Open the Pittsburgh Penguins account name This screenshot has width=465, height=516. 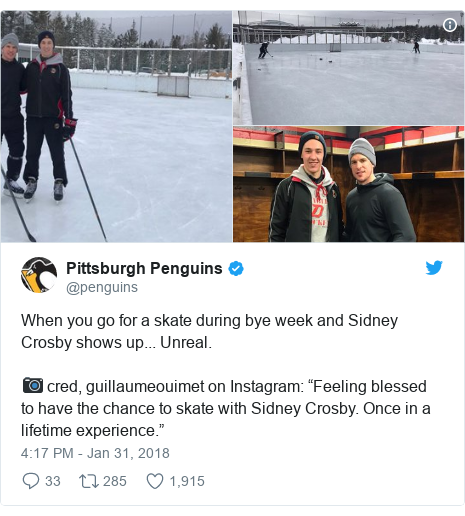144,268
